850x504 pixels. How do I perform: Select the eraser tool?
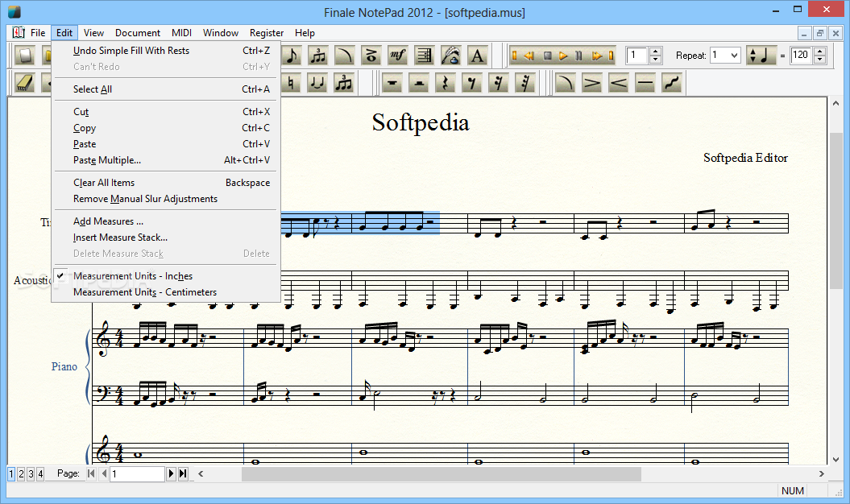click(24, 83)
